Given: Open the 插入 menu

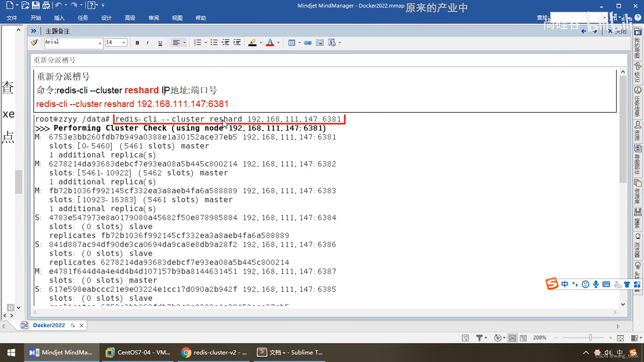Looking at the screenshot, I should click(x=59, y=18).
